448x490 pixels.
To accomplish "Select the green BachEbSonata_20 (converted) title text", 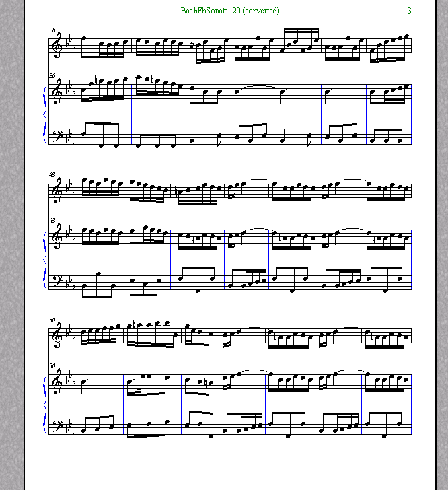I will pos(230,11).
